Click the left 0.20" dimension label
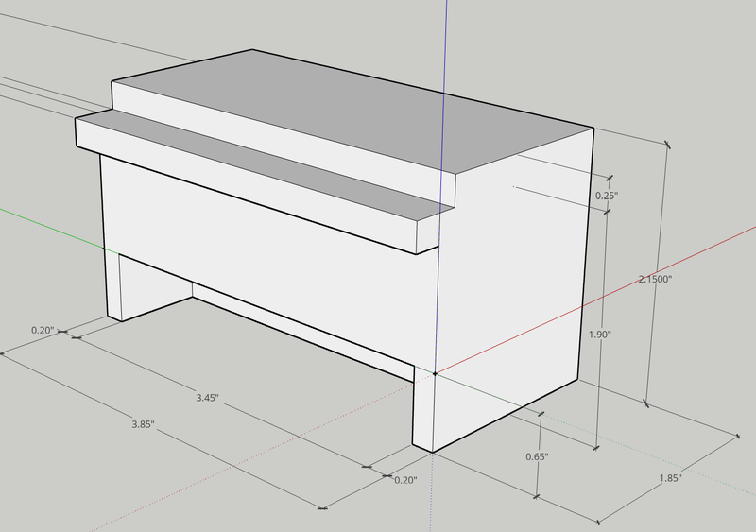This screenshot has height=532, width=756. (43, 331)
